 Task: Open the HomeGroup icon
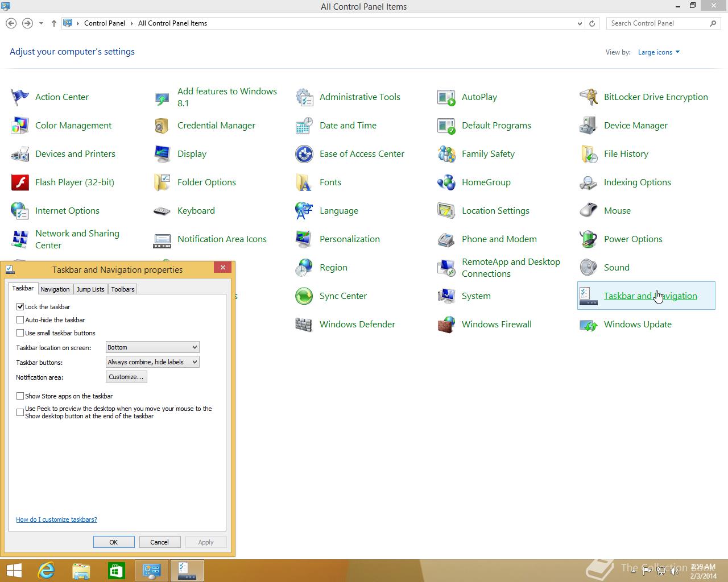click(x=446, y=182)
